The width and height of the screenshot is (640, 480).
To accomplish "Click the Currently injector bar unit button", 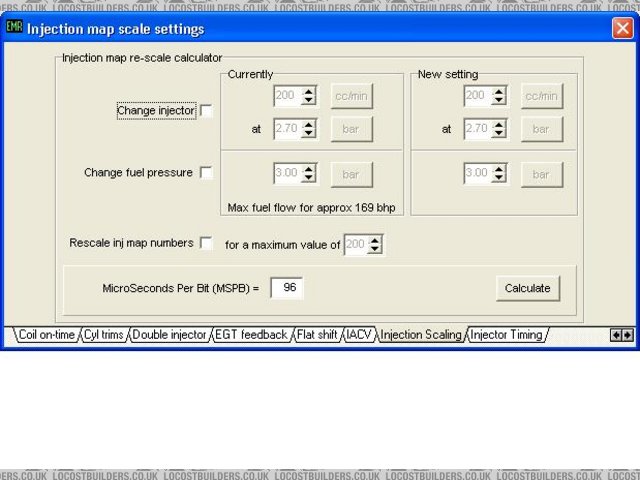I will pyautogui.click(x=351, y=129).
